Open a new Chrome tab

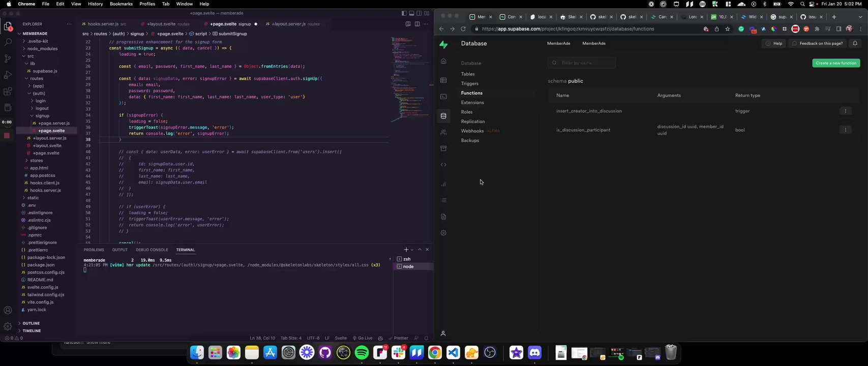834,17
